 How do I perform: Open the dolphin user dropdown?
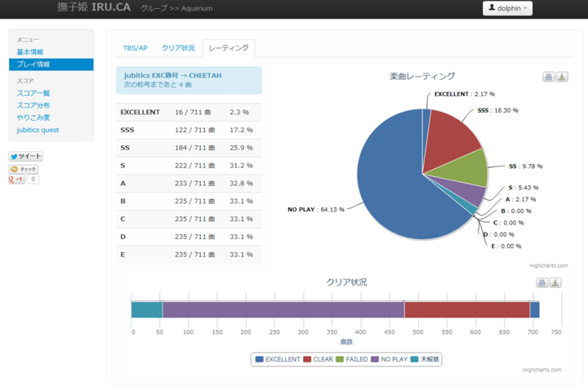[x=507, y=8]
